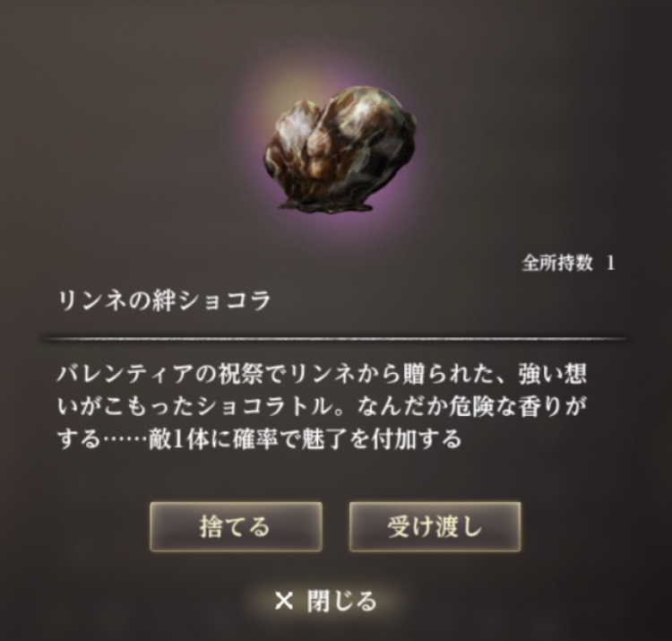Click the description line starting with バレンティア
This screenshot has width=672, height=641.
(x=322, y=375)
